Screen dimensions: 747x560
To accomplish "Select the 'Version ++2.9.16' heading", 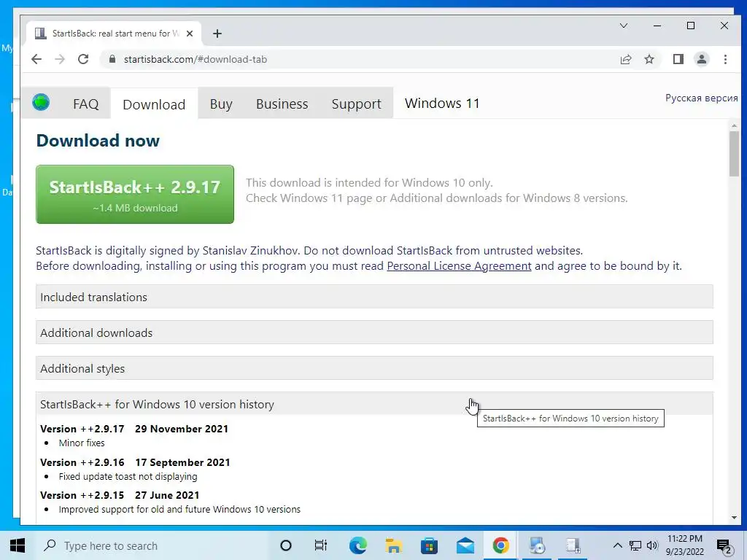I will (82, 462).
